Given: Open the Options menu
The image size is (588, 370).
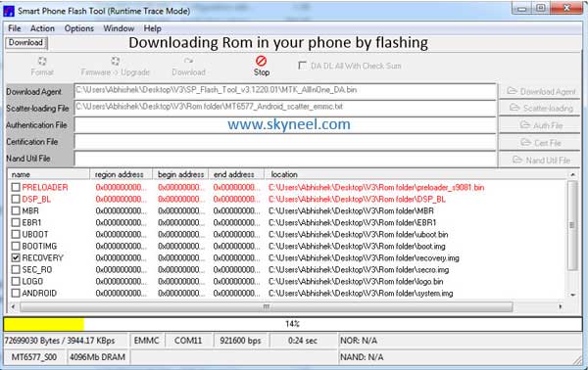Looking at the screenshot, I should click(78, 28).
